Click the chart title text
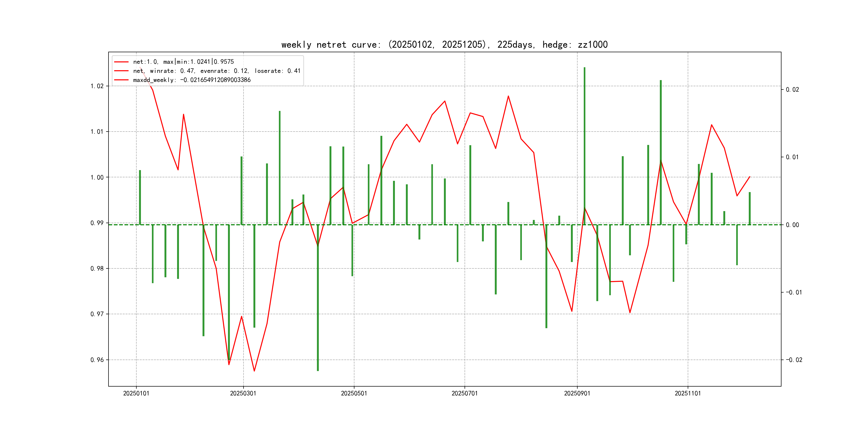 [x=444, y=45]
